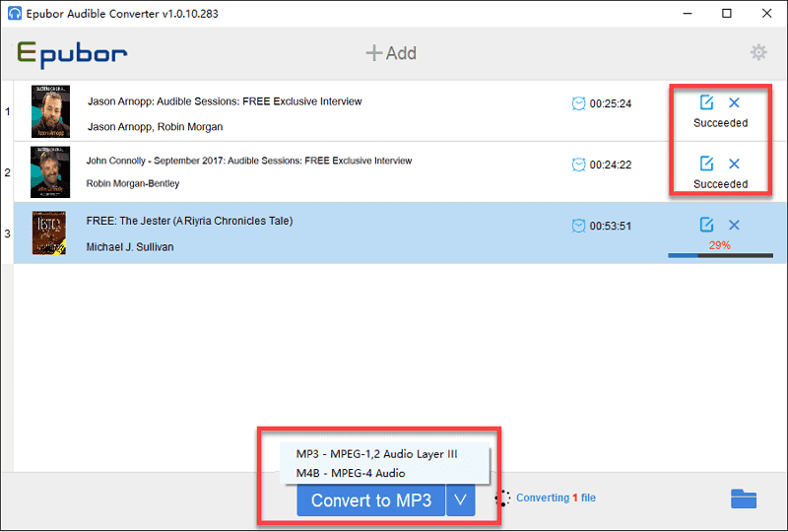Screen dimensions: 788x532
Task: Click Succeeded status of Jason Arnopp row
Action: tap(720, 123)
